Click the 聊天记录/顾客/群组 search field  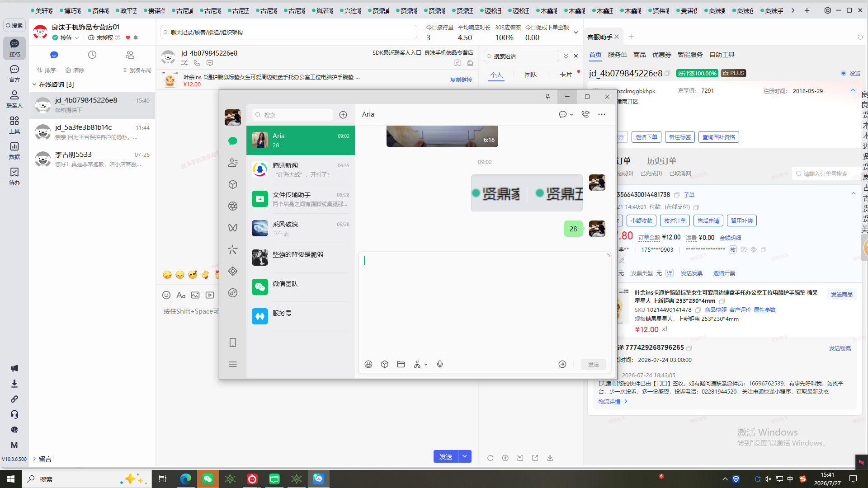pyautogui.click(x=289, y=33)
